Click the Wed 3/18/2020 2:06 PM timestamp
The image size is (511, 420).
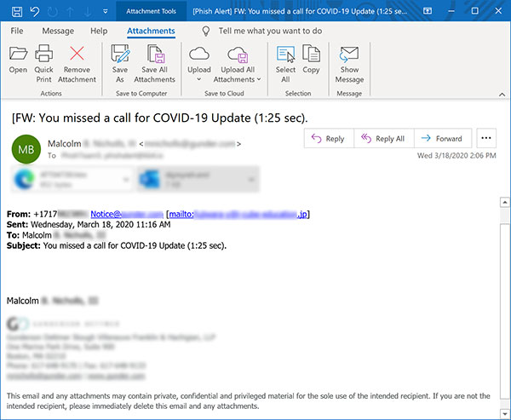[x=456, y=156]
